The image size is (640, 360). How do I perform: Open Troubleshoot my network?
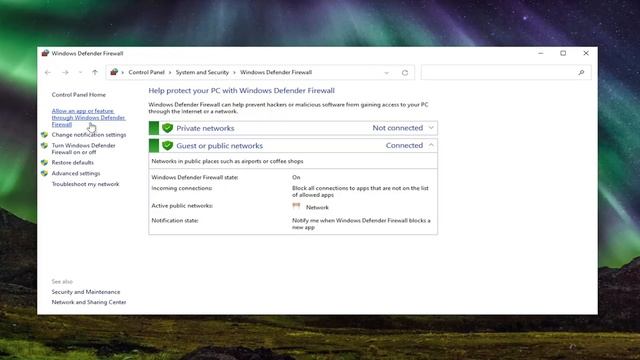click(85, 184)
